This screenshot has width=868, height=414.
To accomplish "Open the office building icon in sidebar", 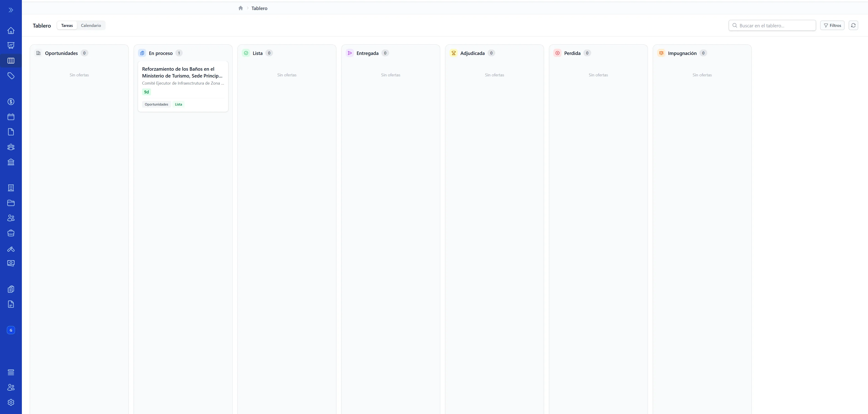I will point(11,188).
